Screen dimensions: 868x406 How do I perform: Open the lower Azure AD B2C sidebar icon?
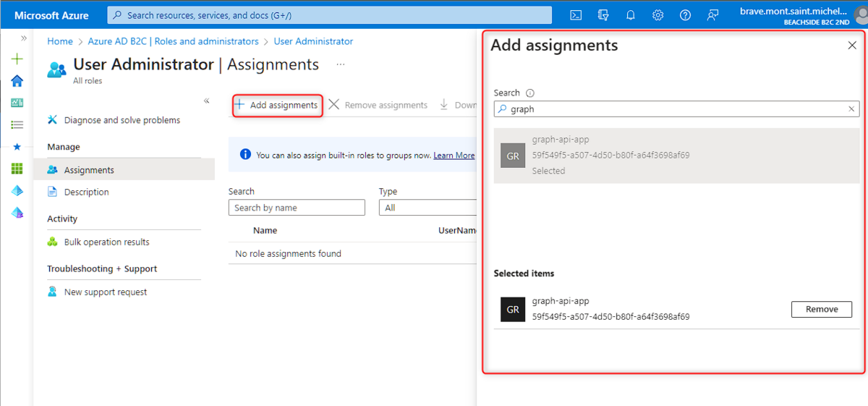pyautogui.click(x=17, y=213)
